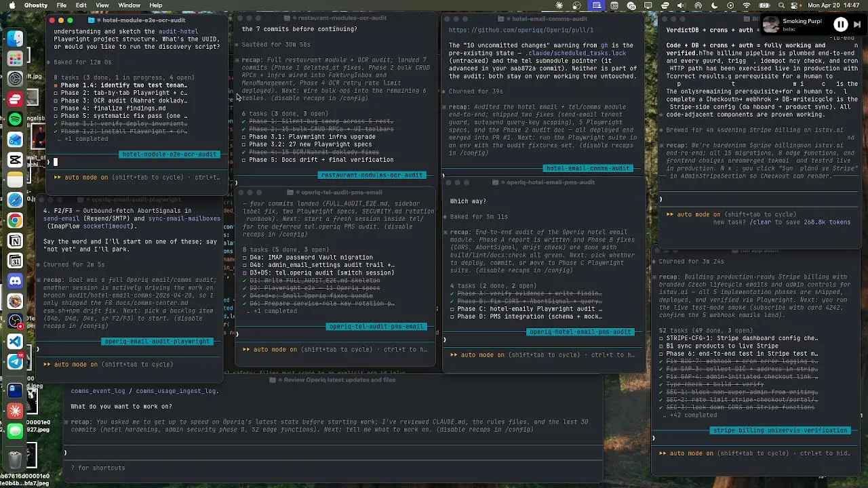This screenshot has width=868, height=488.
Task: Open the Help menu
Action: tap(156, 5)
